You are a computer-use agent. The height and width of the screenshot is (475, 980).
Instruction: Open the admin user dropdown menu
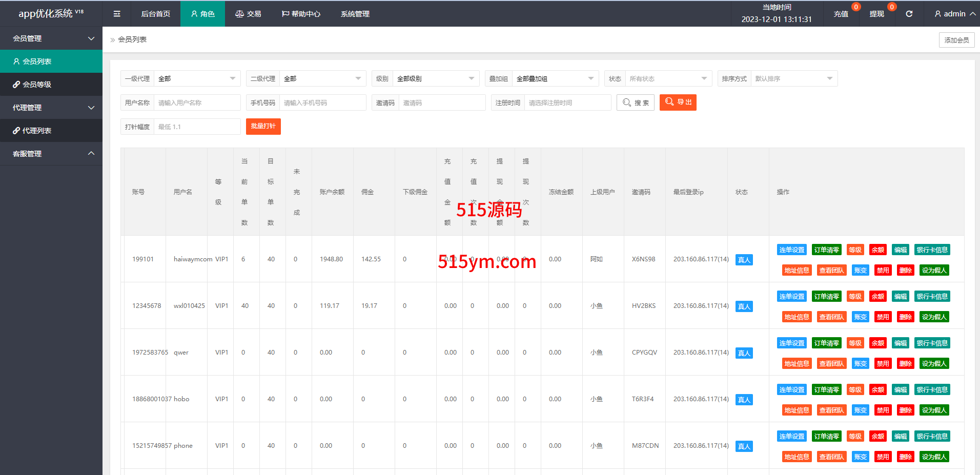pos(954,14)
